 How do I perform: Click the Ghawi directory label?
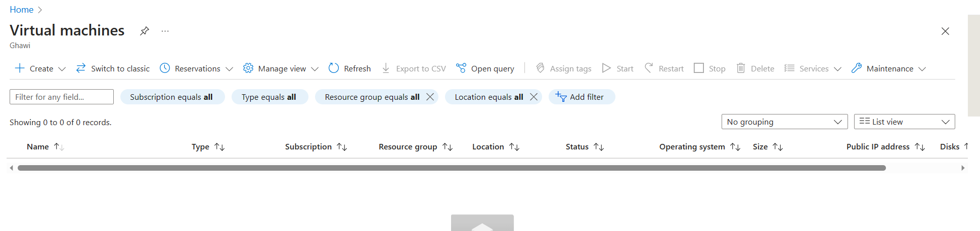pos(20,46)
